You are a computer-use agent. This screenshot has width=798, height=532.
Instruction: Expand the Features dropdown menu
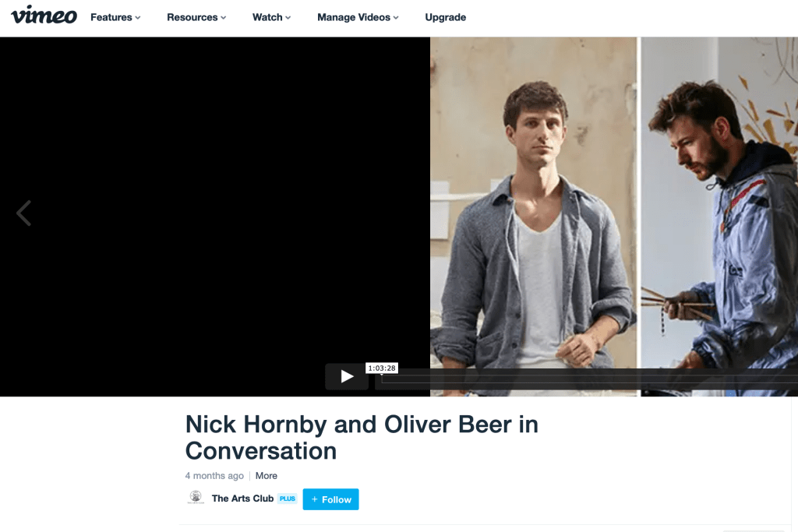[115, 17]
